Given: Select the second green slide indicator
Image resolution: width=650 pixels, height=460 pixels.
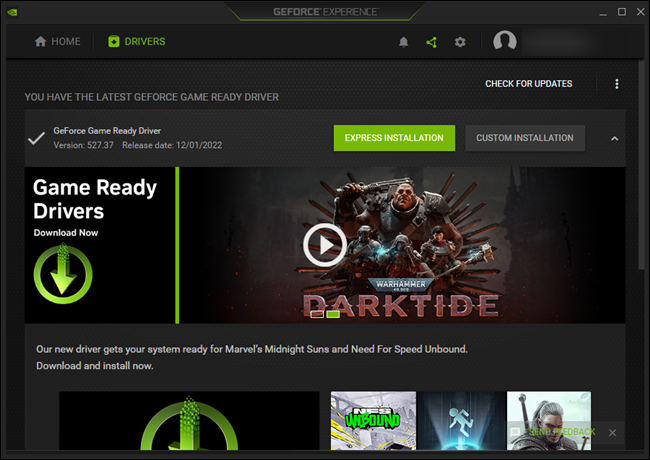Looking at the screenshot, I should coord(333,315).
